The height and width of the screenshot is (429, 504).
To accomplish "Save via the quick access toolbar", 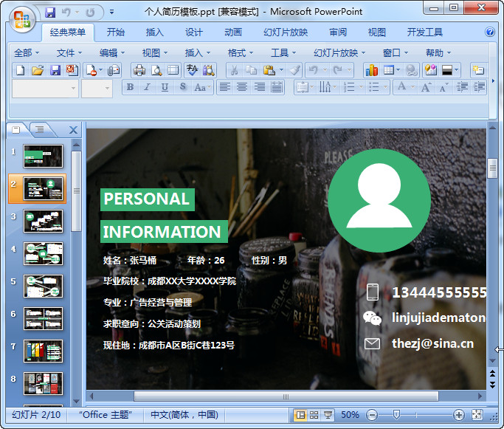I will coord(50,13).
